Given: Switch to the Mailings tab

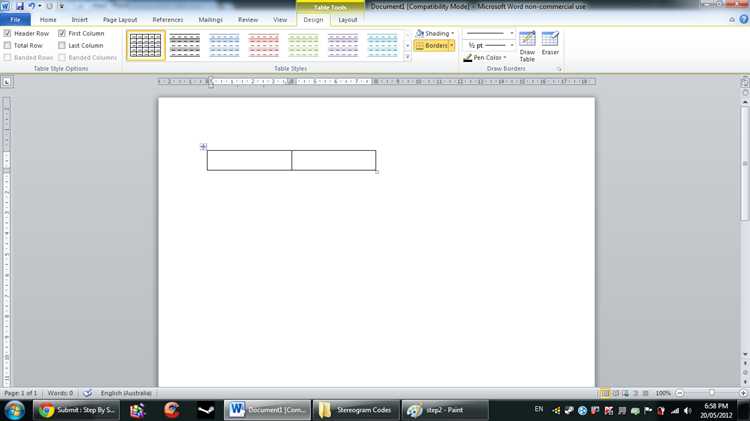Looking at the screenshot, I should pos(210,20).
